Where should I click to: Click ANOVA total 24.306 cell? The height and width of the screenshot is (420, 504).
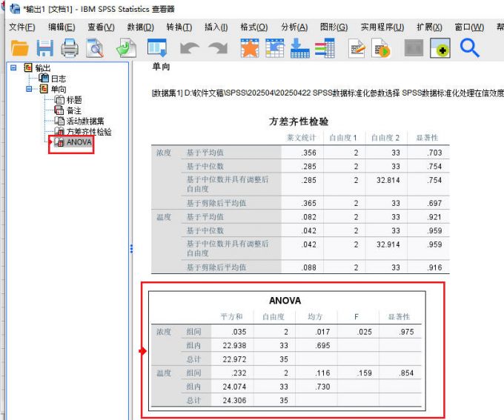235,401
